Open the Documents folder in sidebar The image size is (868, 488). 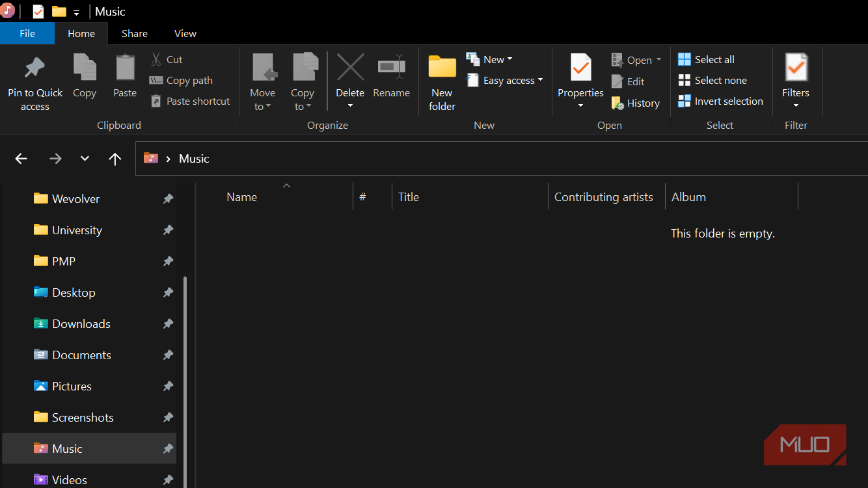click(x=81, y=355)
